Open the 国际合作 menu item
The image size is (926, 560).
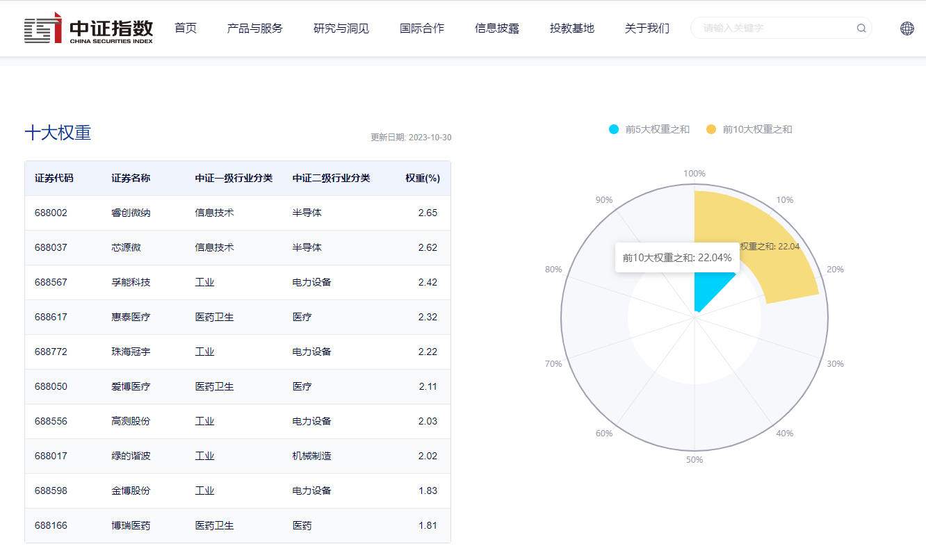tap(422, 28)
